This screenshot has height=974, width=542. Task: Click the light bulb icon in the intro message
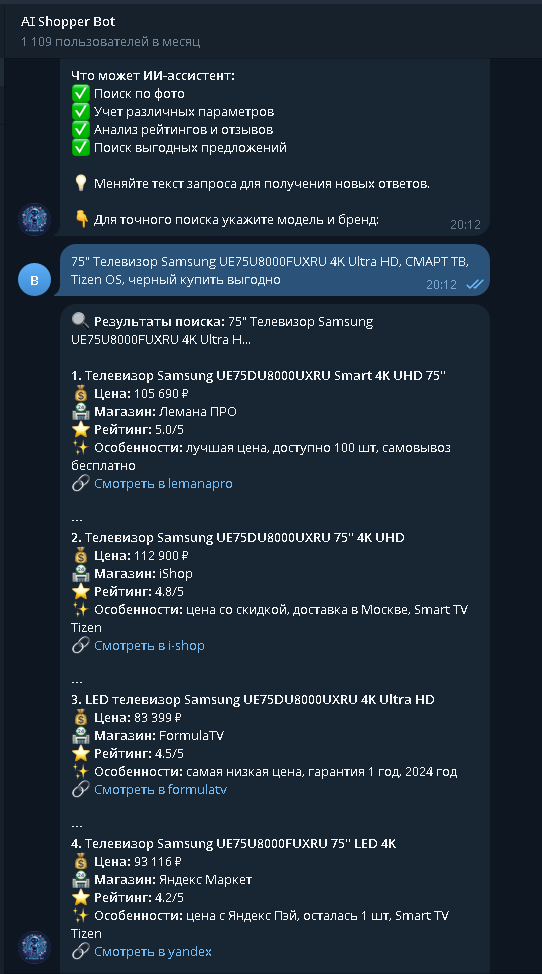[x=81, y=183]
